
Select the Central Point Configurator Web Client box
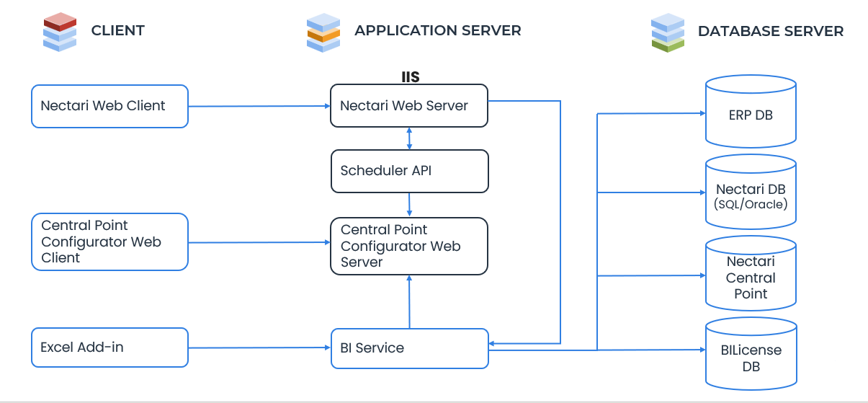point(109,242)
